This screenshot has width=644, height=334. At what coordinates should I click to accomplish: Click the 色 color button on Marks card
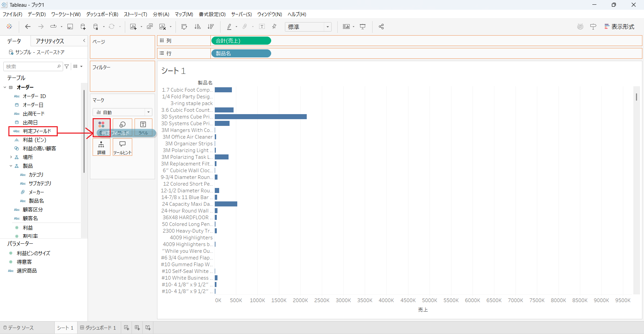pyautogui.click(x=101, y=127)
